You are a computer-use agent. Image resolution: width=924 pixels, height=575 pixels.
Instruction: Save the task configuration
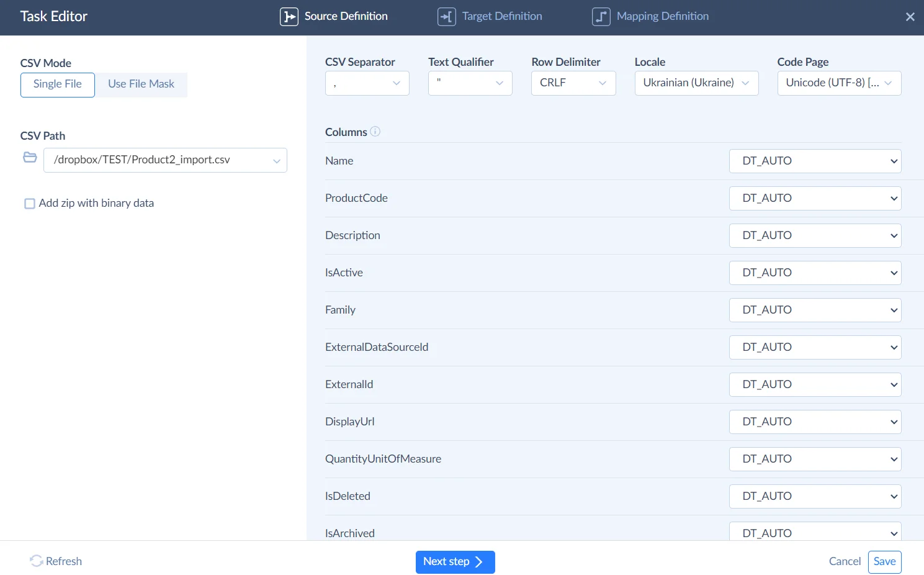(884, 561)
